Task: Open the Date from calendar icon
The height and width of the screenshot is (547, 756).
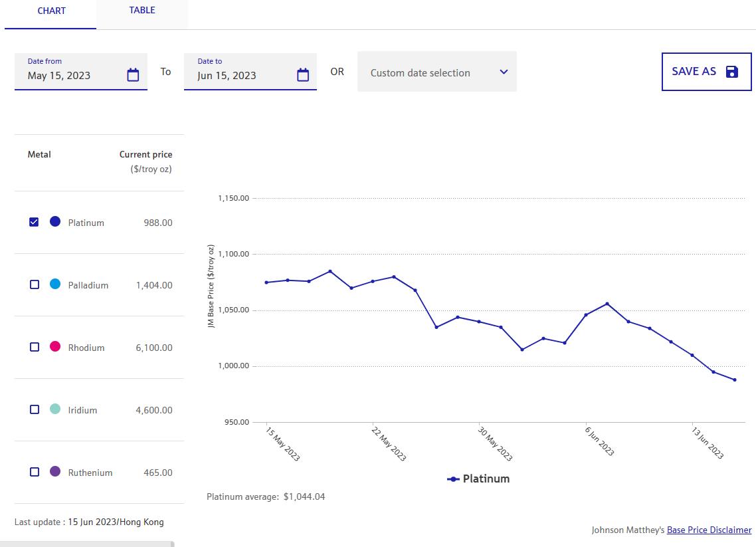Action: tap(133, 75)
